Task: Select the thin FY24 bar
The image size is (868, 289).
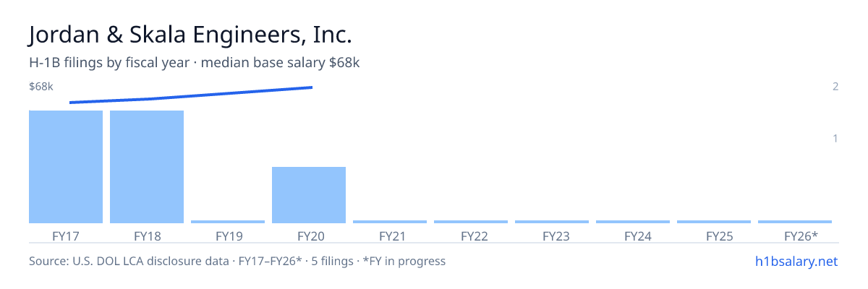Action: [x=633, y=222]
